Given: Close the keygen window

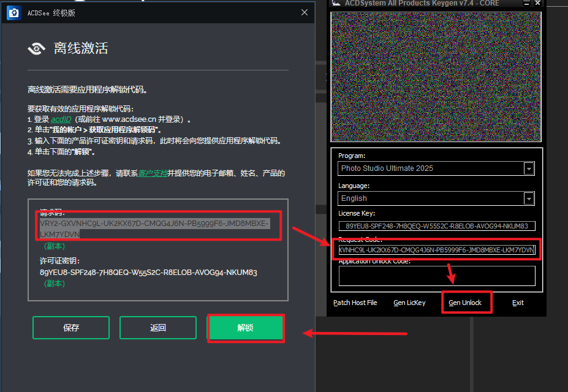Looking at the screenshot, I should click(x=537, y=3).
